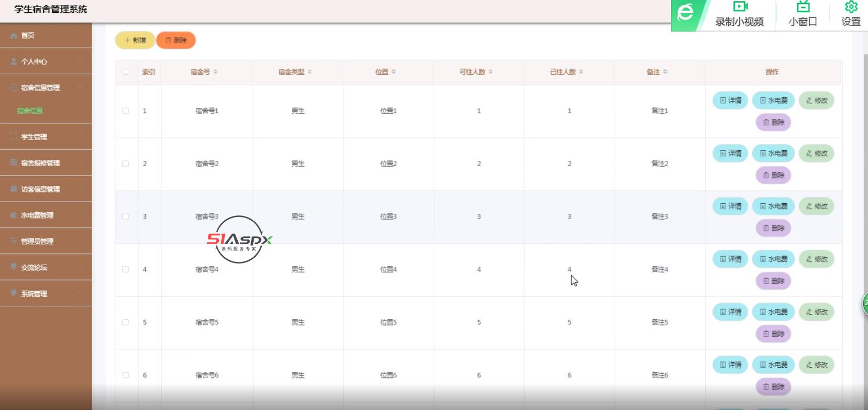Expand the 个人中心 menu chevron

[x=80, y=61]
